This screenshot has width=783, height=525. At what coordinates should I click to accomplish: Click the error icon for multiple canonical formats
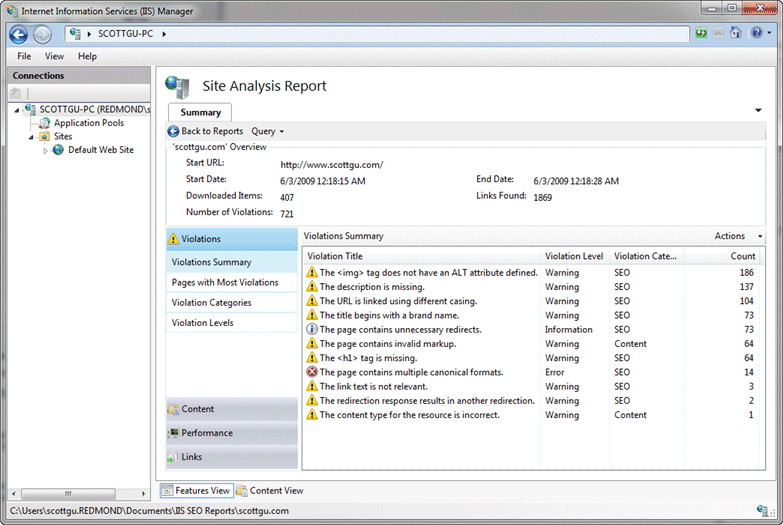[312, 372]
